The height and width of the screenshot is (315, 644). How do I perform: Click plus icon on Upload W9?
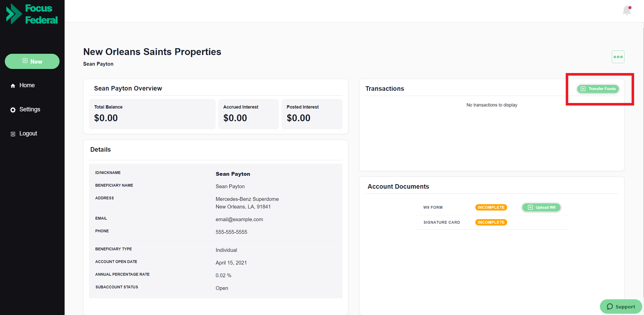[530, 207]
